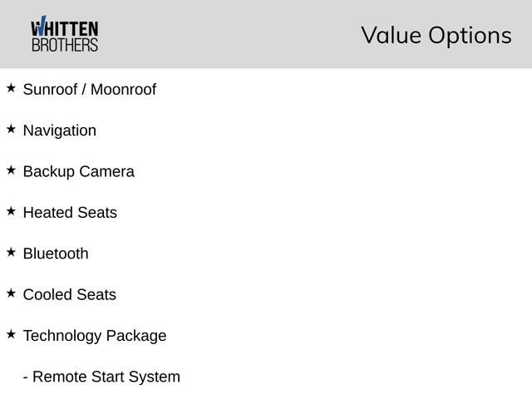Select the Sunroof / Moonroof option text
Screen dimensions: 532x399
(89, 90)
